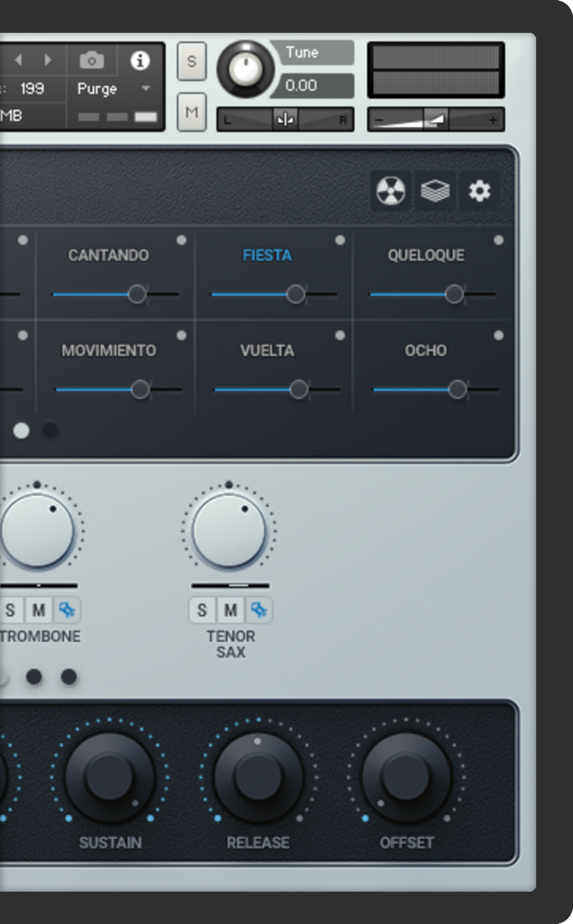573x924 pixels.
Task: Toggle the corner dot of the CANTANDO cell
Action: pos(182,240)
